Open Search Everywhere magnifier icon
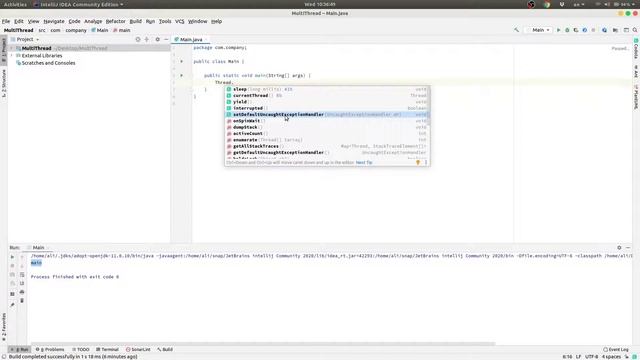 coord(635,30)
